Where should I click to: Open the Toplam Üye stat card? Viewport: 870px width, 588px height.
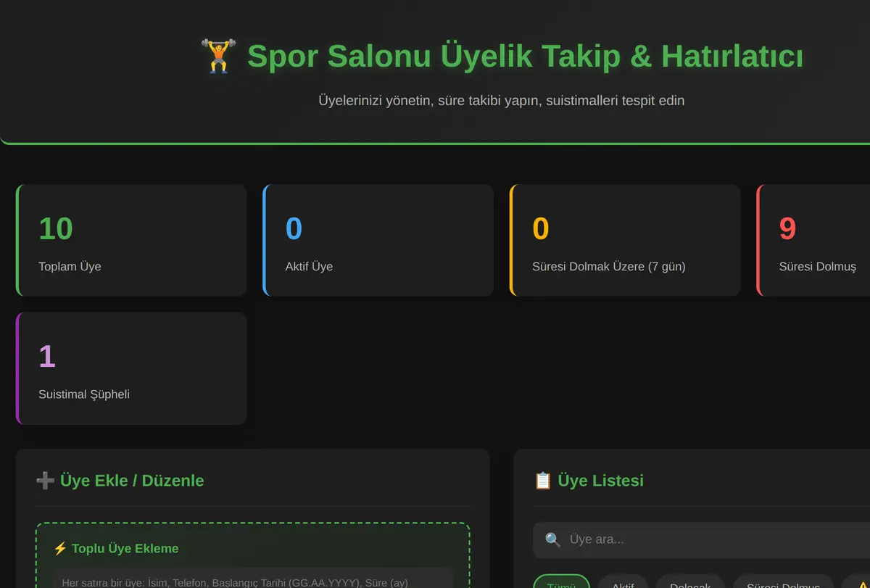(x=131, y=240)
